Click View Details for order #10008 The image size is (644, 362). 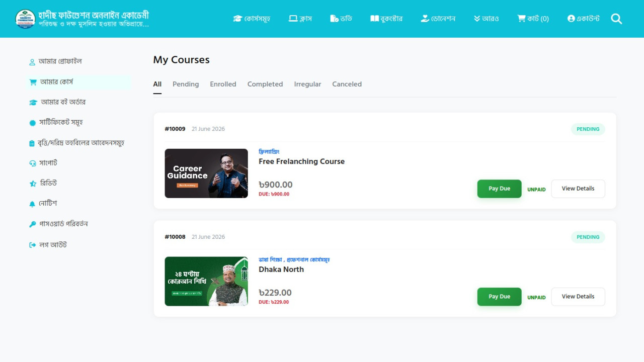coord(578,297)
